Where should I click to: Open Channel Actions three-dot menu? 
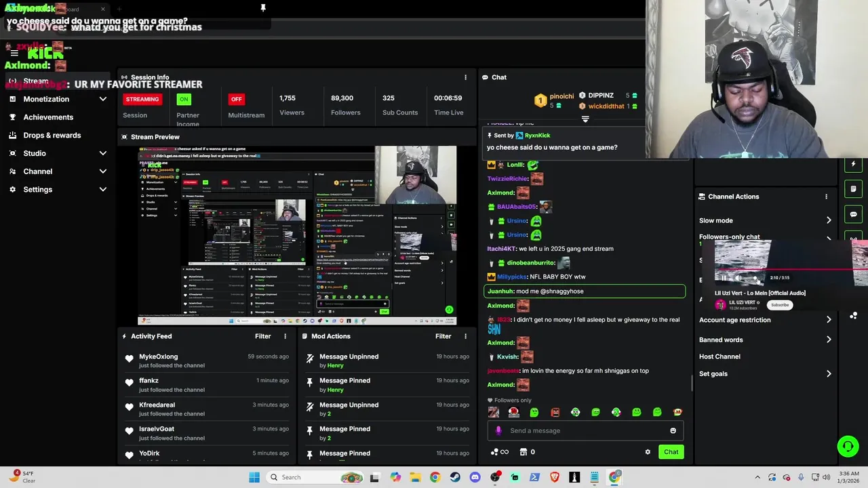click(x=826, y=197)
